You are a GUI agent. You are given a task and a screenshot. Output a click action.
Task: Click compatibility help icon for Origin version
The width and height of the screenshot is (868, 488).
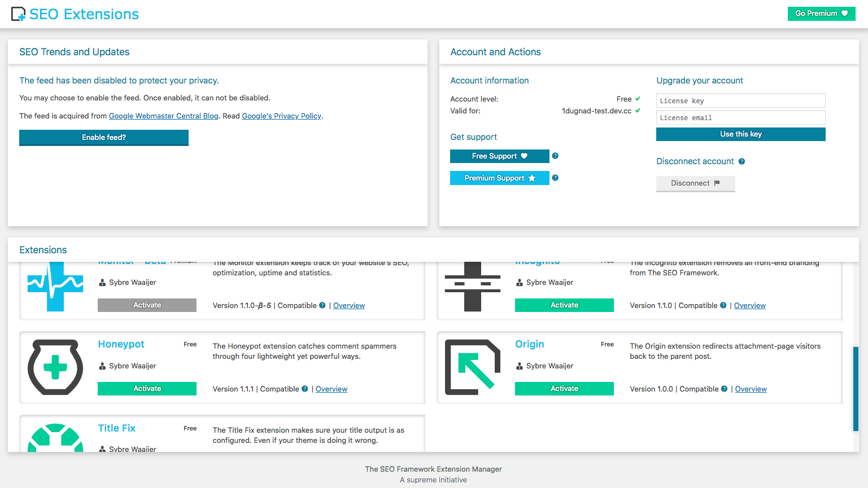(x=725, y=389)
